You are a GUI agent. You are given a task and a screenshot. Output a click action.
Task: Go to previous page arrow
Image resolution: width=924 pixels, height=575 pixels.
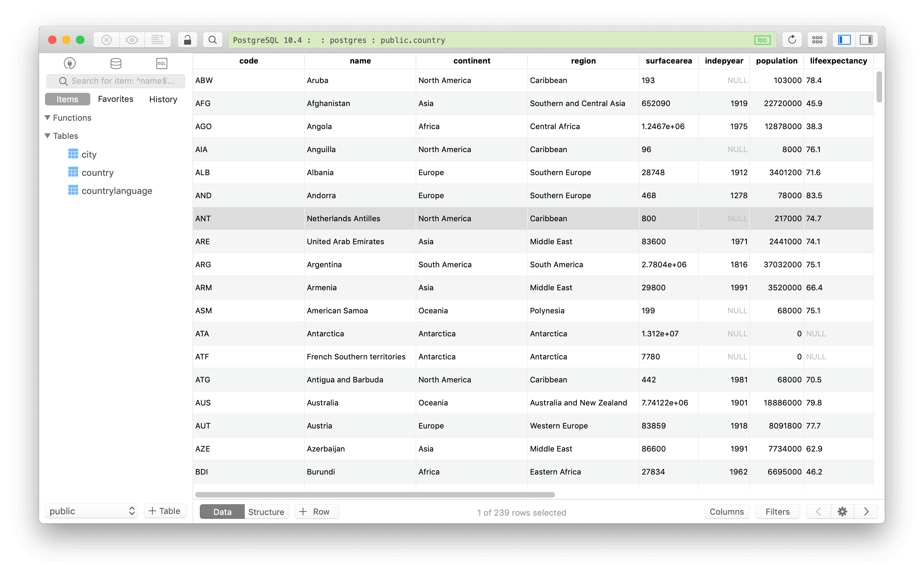tap(819, 512)
